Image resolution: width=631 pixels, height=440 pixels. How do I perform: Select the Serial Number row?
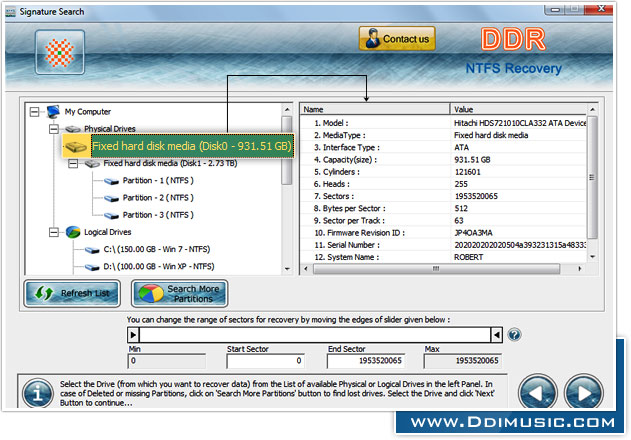pyautogui.click(x=444, y=245)
